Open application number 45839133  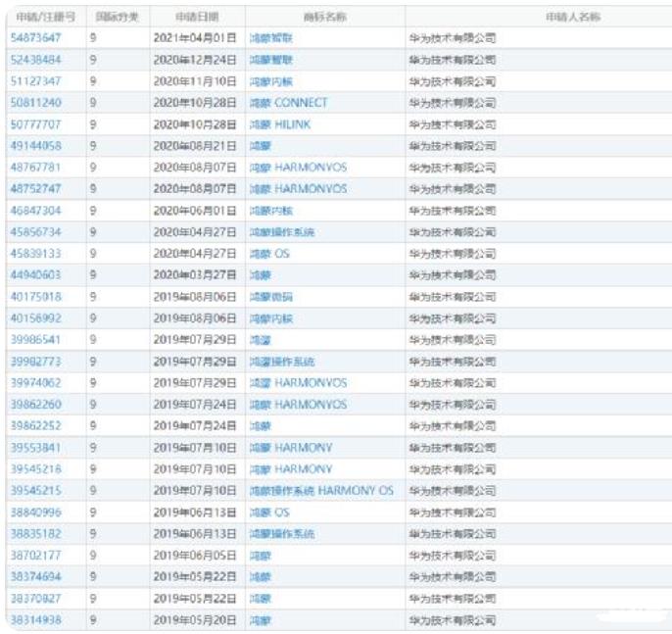(x=35, y=254)
